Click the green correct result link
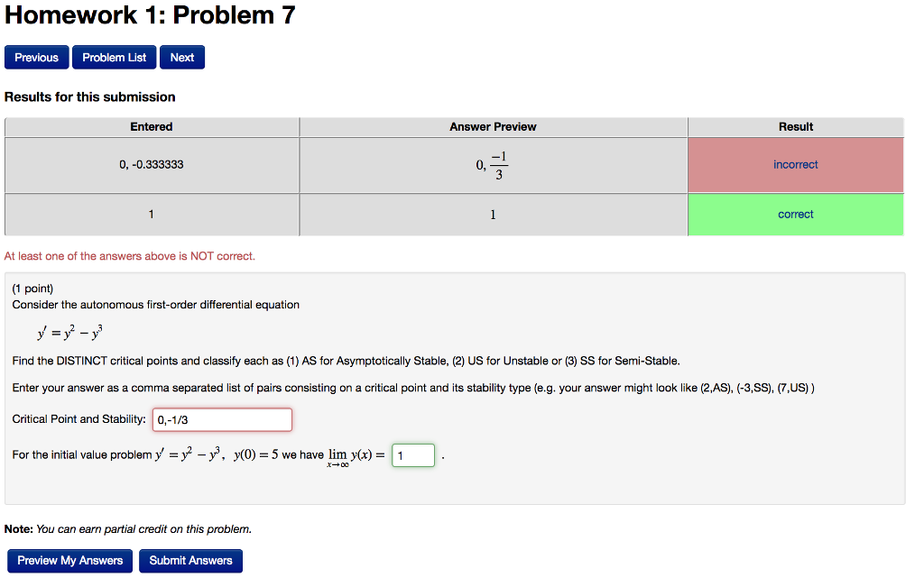 click(795, 214)
